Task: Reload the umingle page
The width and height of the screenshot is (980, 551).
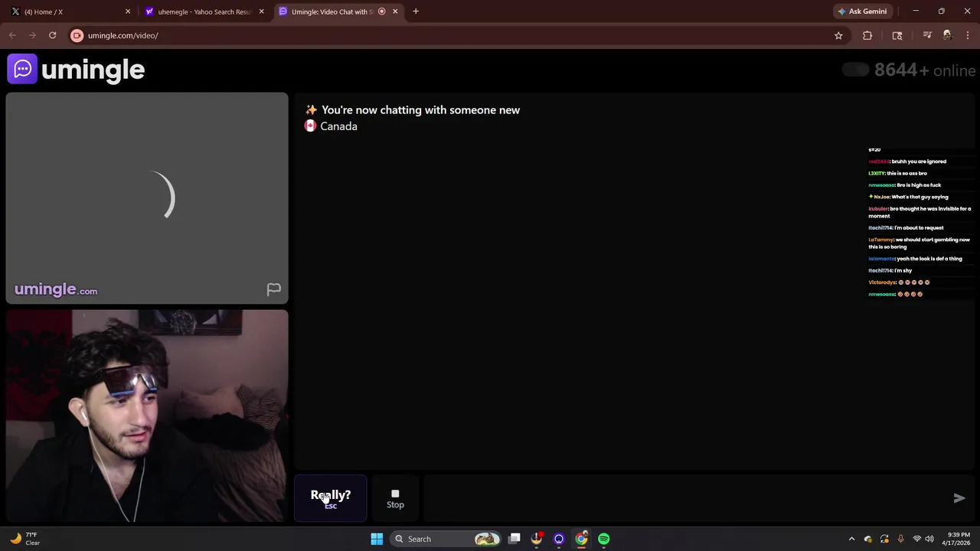Action: (x=52, y=35)
